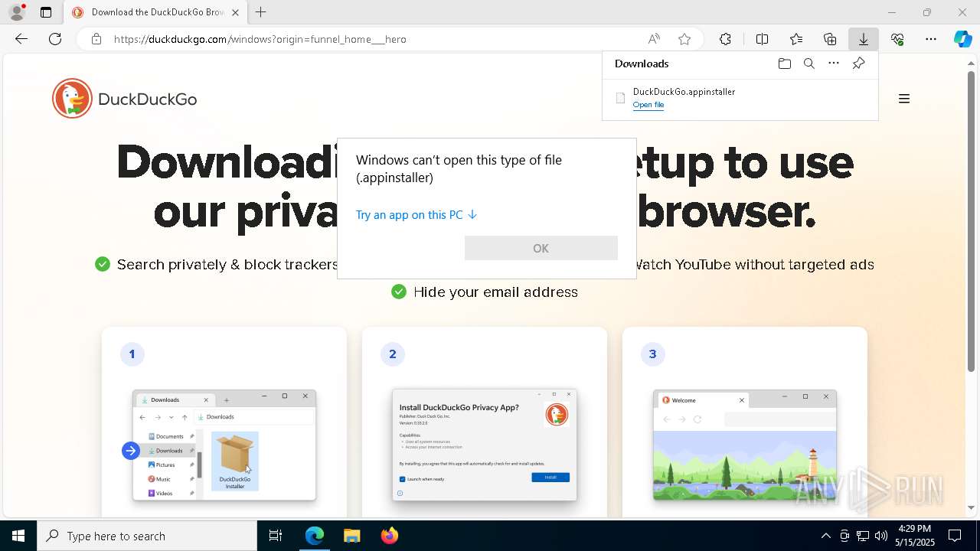Add this page to favorites star
Viewport: 980px width, 551px height.
tap(684, 39)
